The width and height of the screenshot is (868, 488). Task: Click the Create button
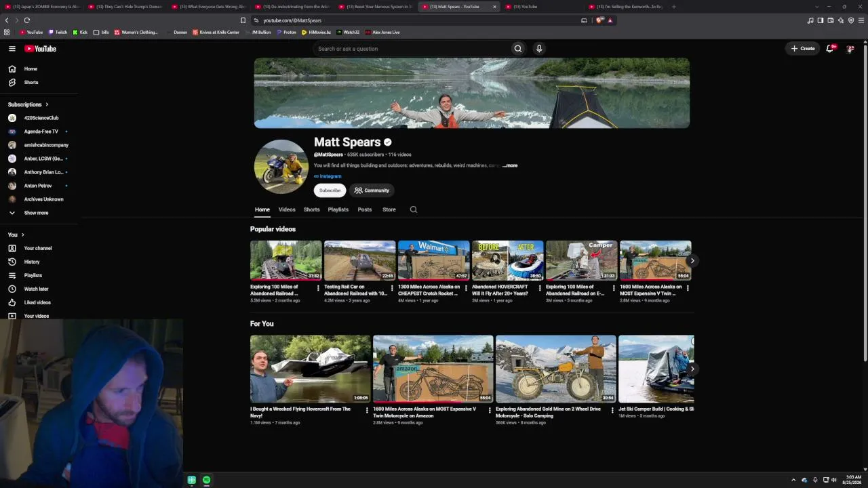pyautogui.click(x=803, y=49)
